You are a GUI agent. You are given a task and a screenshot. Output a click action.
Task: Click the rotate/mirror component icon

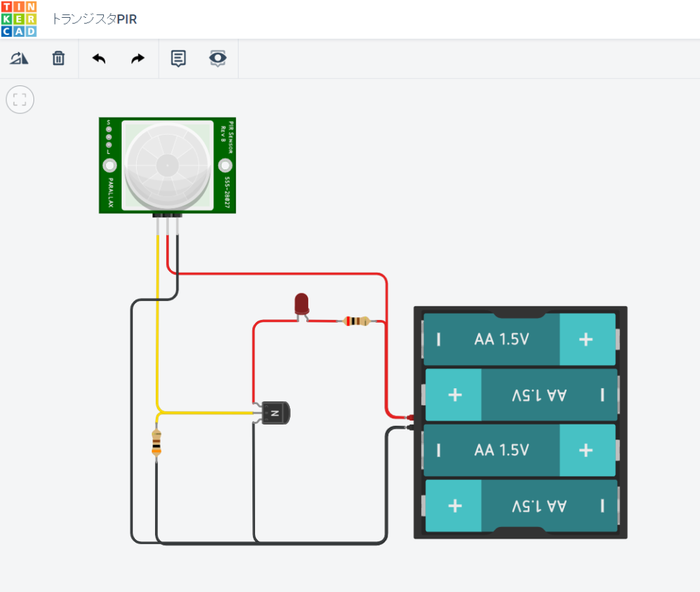point(19,59)
